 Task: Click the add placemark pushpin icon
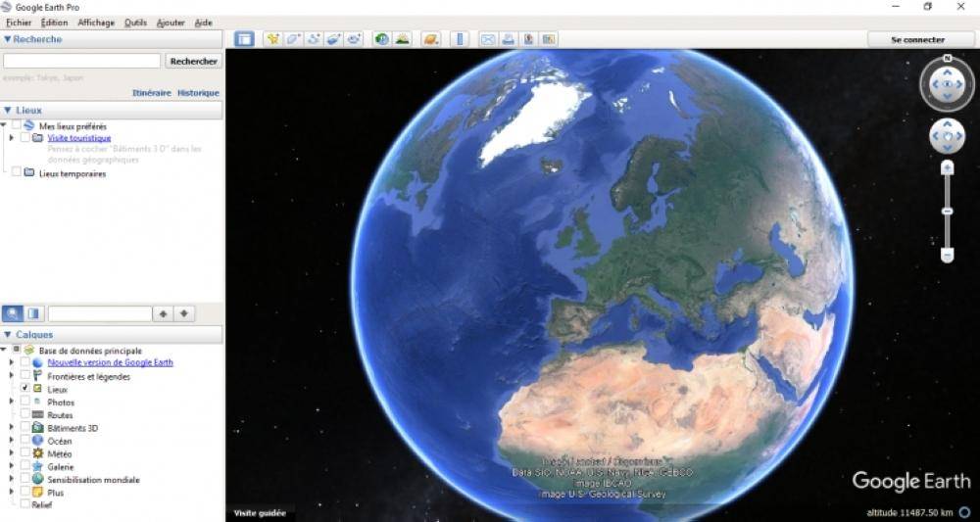[x=272, y=39]
